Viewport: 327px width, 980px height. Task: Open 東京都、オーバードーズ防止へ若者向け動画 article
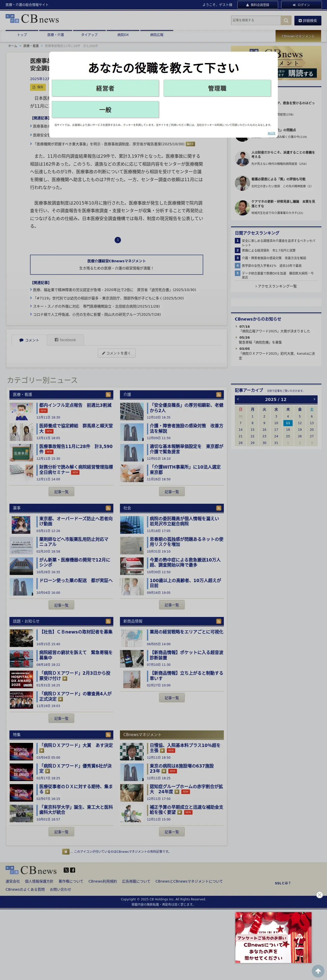(76, 521)
